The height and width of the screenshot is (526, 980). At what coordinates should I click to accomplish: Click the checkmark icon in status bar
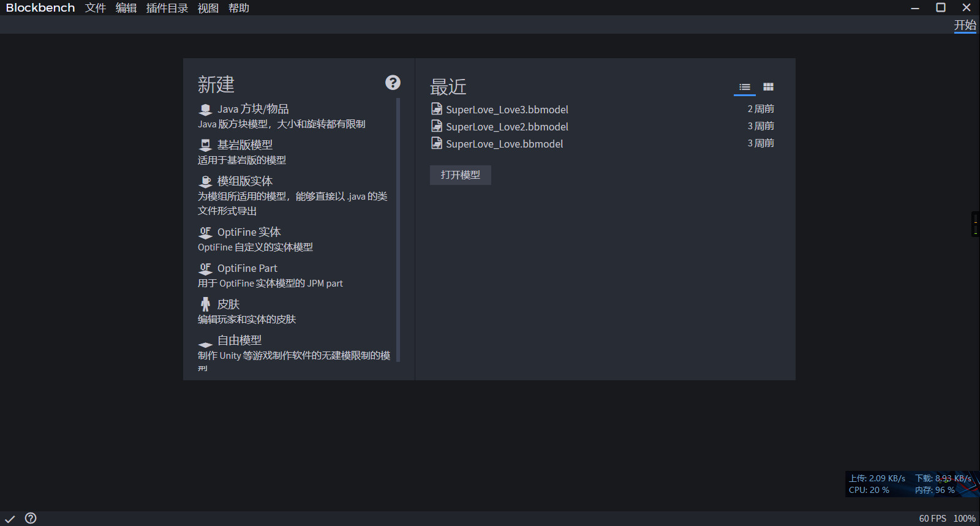coord(10,519)
